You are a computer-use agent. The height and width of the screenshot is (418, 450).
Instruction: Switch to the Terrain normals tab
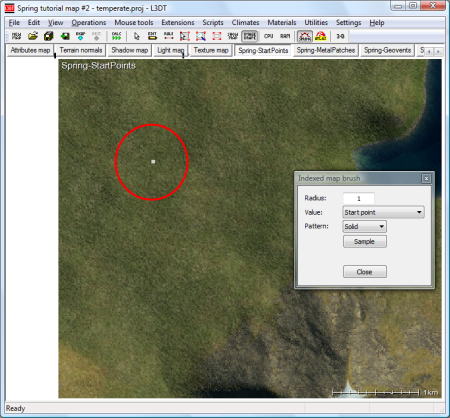coord(81,50)
